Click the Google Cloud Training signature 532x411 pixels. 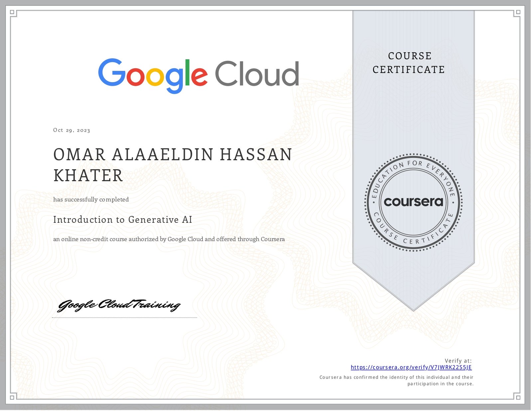pyautogui.click(x=119, y=305)
